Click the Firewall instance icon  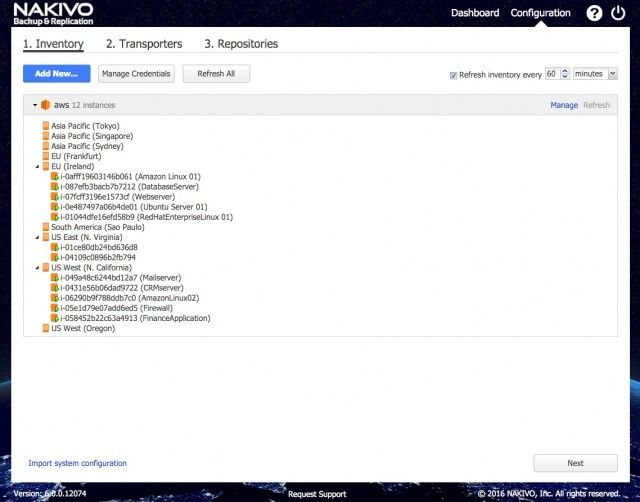(55, 308)
